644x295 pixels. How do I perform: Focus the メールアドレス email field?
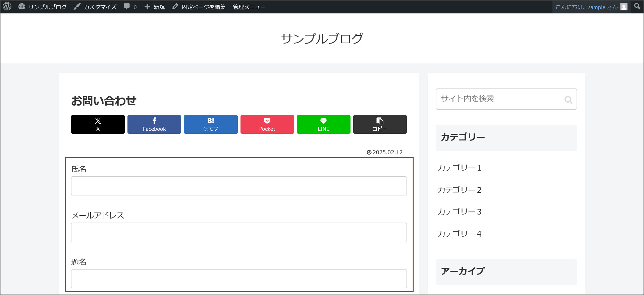tap(239, 232)
